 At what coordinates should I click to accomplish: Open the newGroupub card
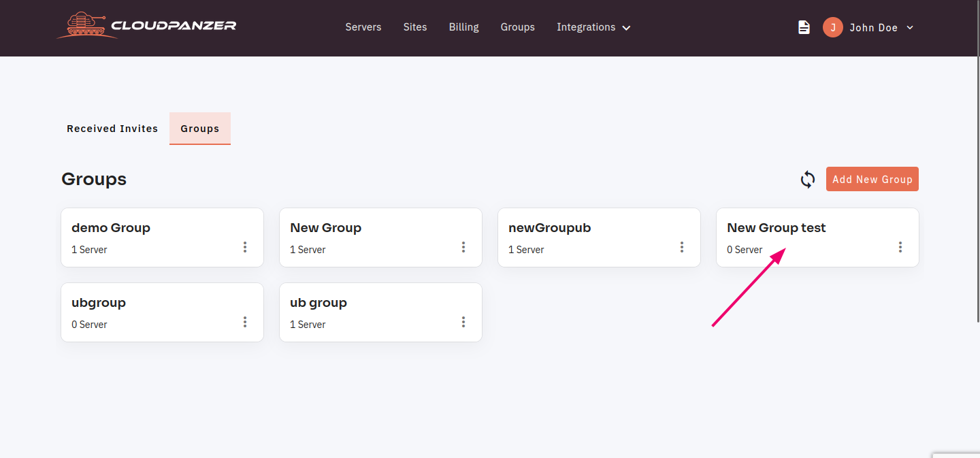599,238
